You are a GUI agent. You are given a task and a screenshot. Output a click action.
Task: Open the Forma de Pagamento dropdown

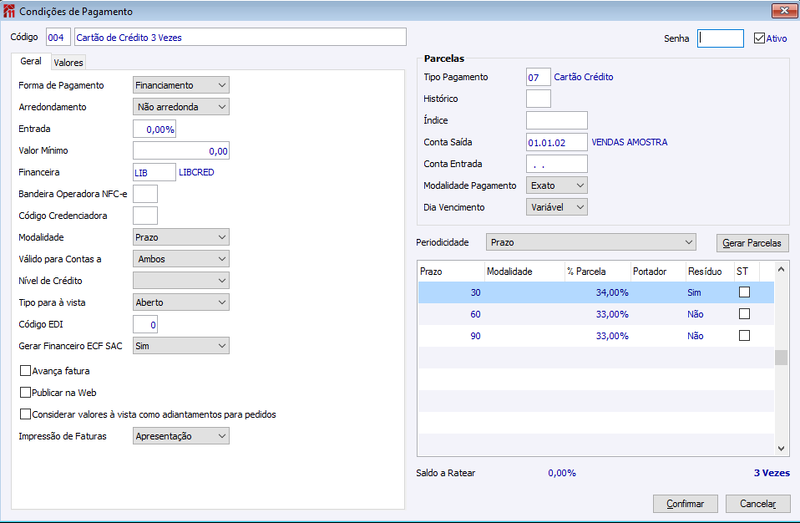[x=181, y=85]
